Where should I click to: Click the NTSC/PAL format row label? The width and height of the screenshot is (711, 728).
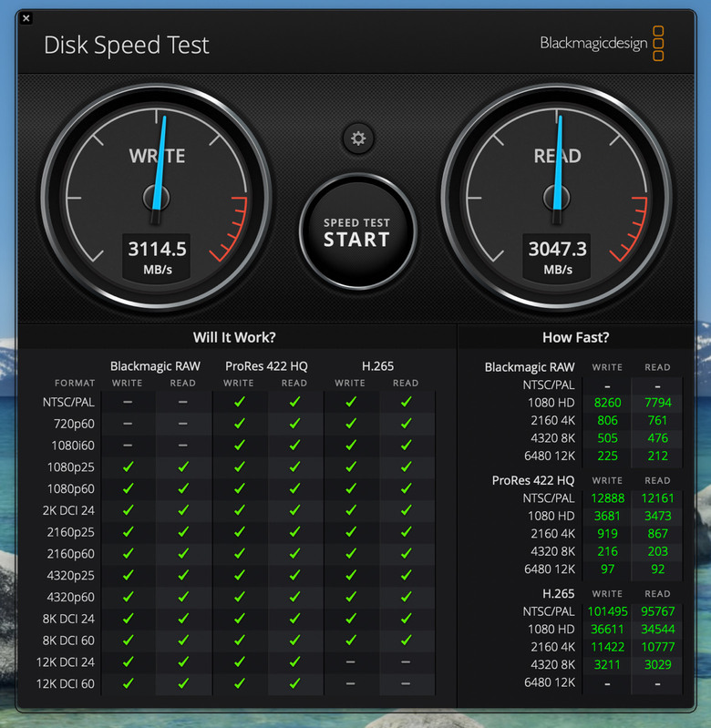pos(68,402)
